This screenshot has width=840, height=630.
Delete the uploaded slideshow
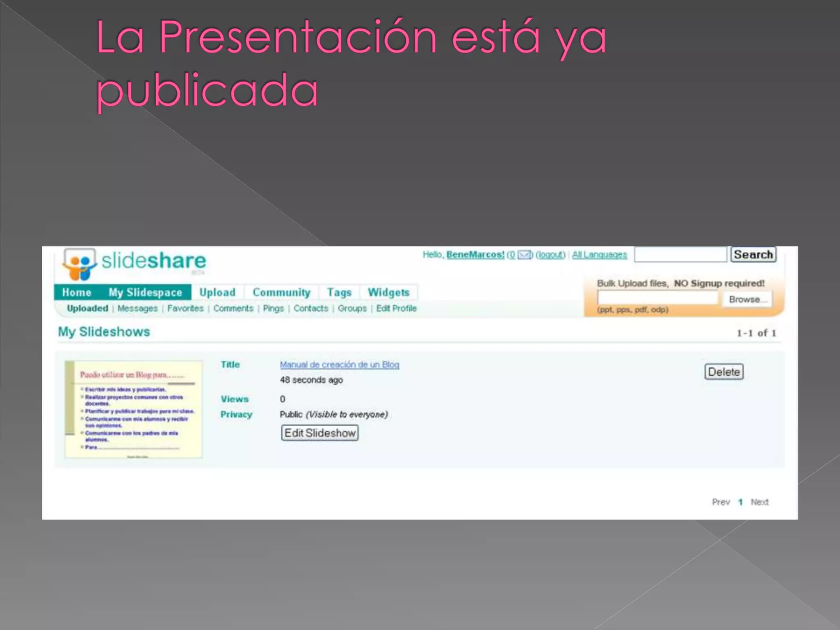coord(724,372)
